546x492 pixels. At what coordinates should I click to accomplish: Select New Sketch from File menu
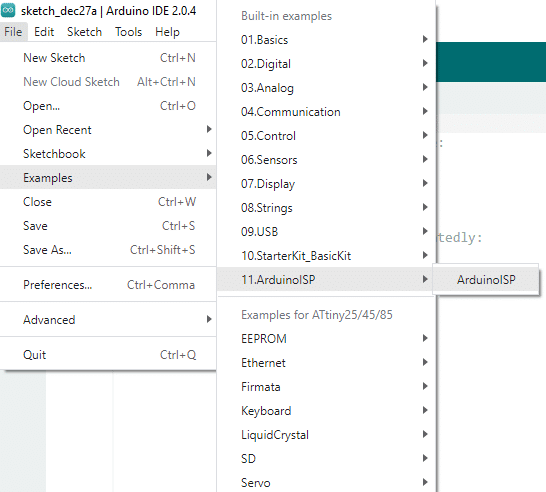click(108, 58)
